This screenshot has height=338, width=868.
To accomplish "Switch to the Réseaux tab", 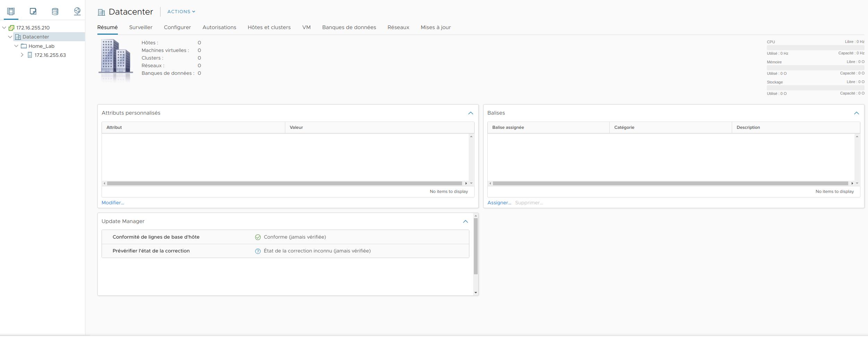I will (398, 27).
